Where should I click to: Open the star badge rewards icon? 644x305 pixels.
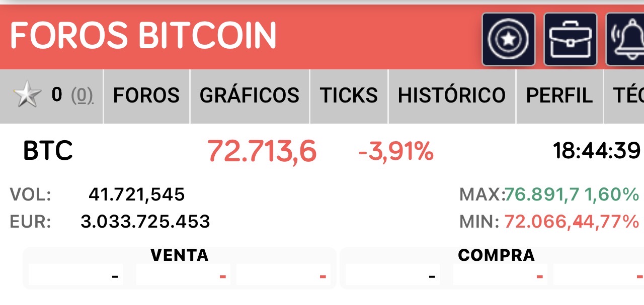pyautogui.click(x=508, y=39)
